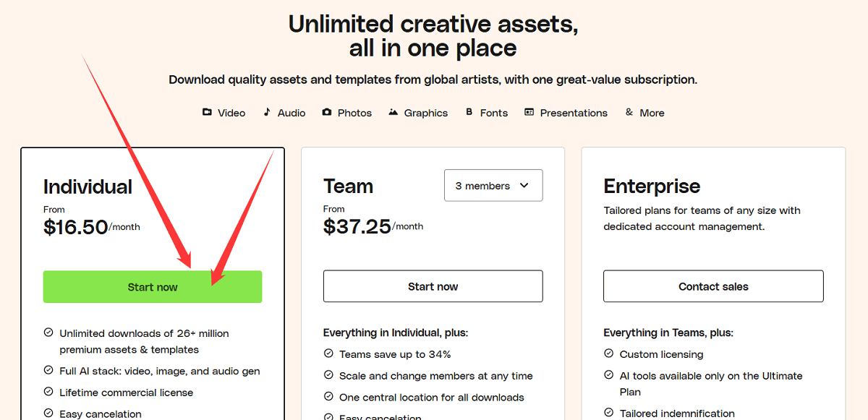The height and width of the screenshot is (420, 868).
Task: Select the Graphics category label
Action: (426, 113)
